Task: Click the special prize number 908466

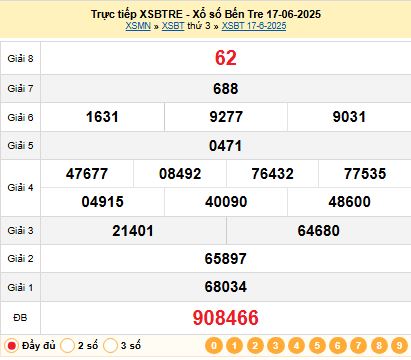Action: pos(226,318)
